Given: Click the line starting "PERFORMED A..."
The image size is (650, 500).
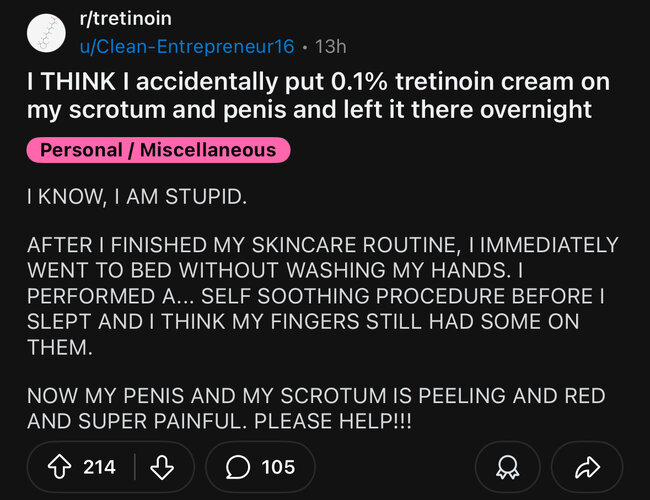Looking at the screenshot, I should click(314, 296).
